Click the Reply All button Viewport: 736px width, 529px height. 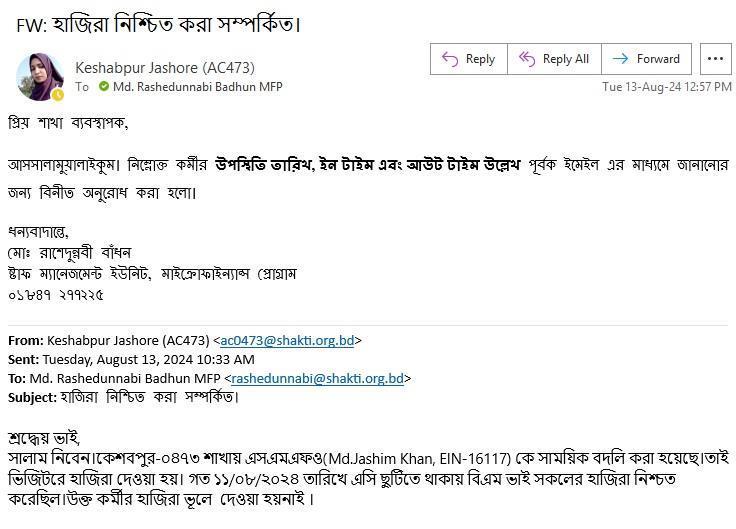[x=554, y=59]
